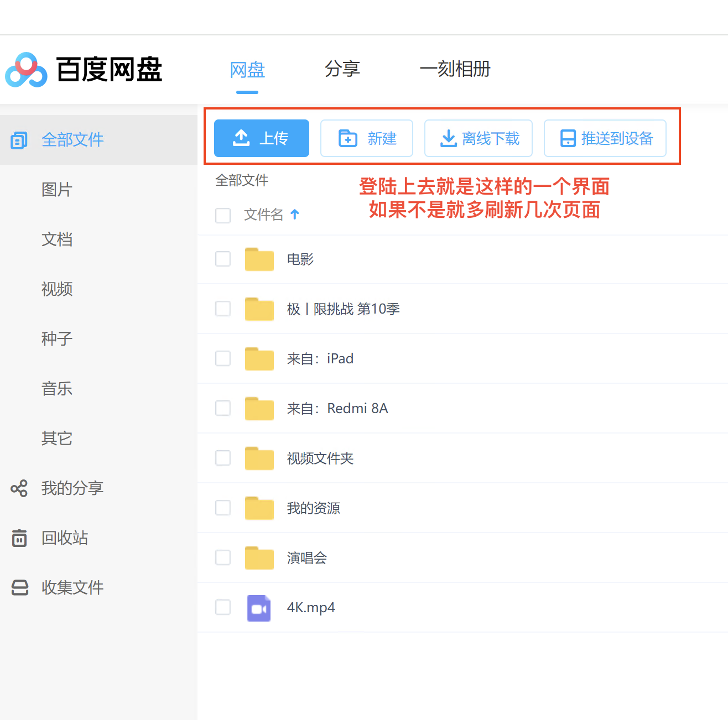Click the 推送到设备 button

click(x=605, y=138)
